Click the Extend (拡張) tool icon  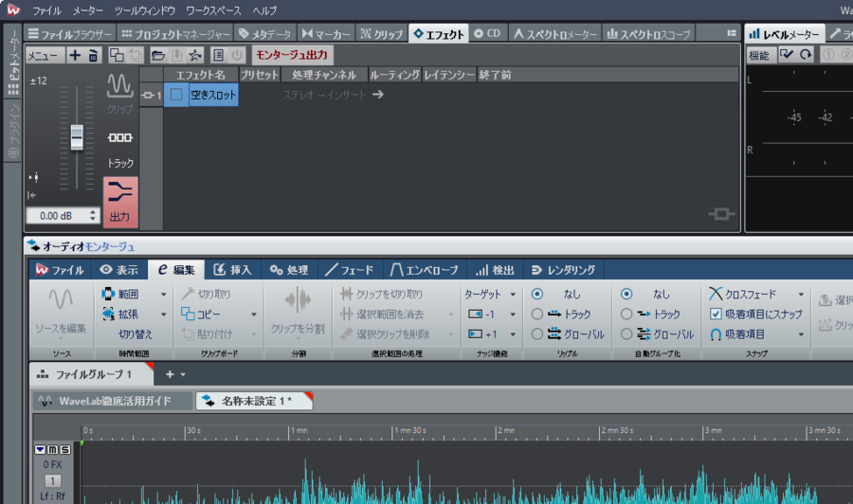(x=108, y=314)
